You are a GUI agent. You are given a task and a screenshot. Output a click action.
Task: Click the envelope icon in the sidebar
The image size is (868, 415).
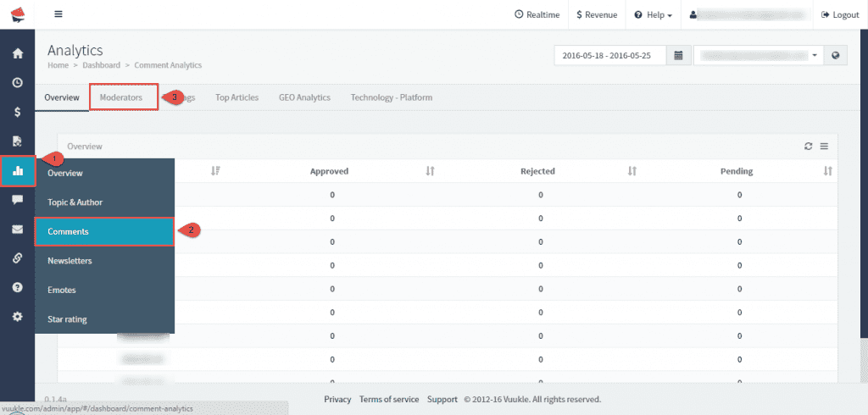(x=17, y=230)
